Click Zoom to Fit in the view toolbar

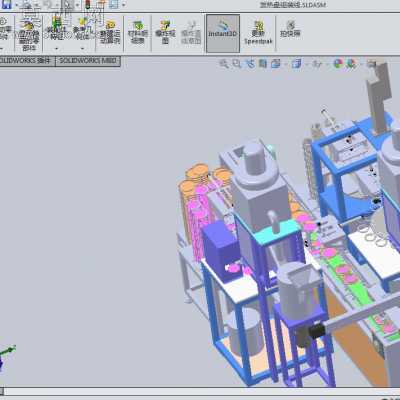224,63
